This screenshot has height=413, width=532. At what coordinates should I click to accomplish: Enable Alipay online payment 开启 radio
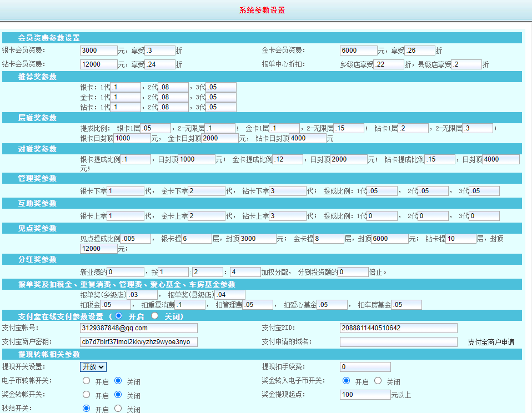[x=119, y=315]
